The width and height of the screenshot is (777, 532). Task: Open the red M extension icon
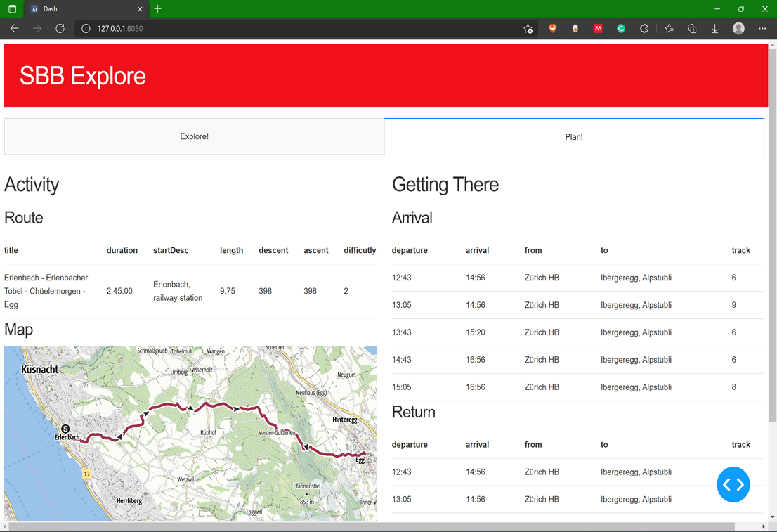(598, 28)
